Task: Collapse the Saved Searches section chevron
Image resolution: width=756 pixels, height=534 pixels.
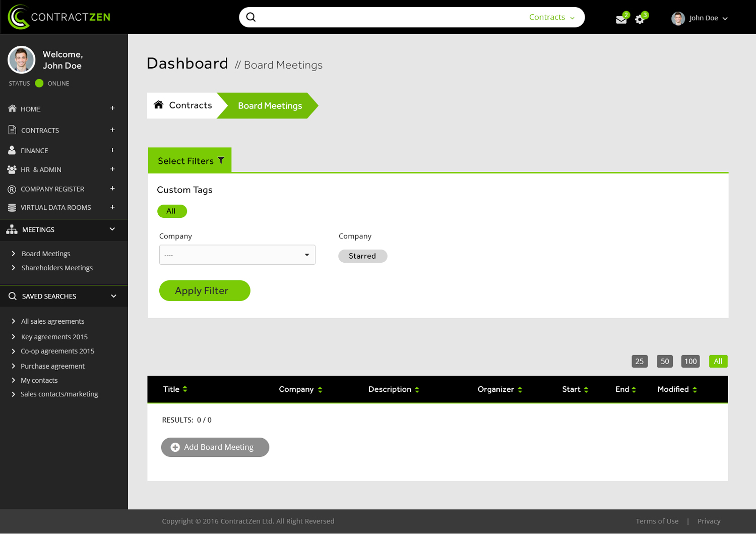Action: pos(113,296)
